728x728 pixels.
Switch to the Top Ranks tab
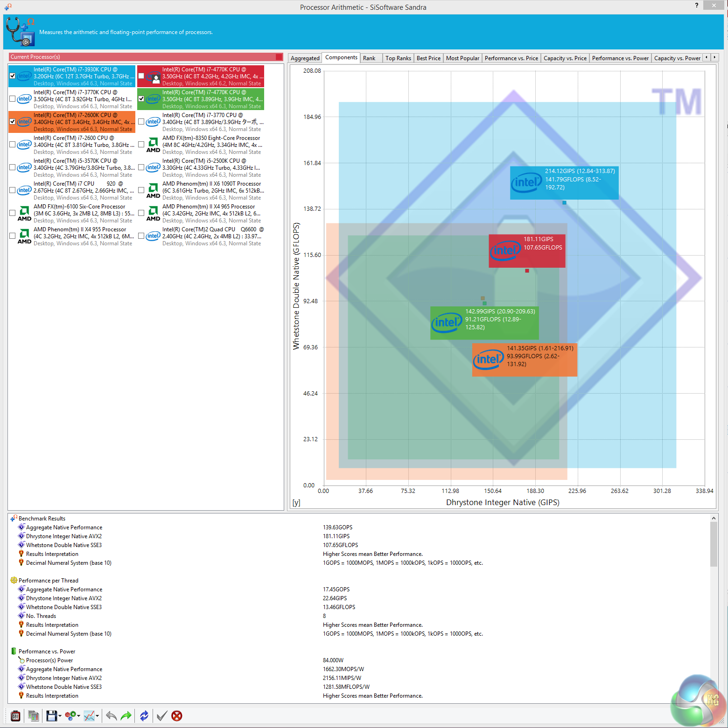[398, 58]
